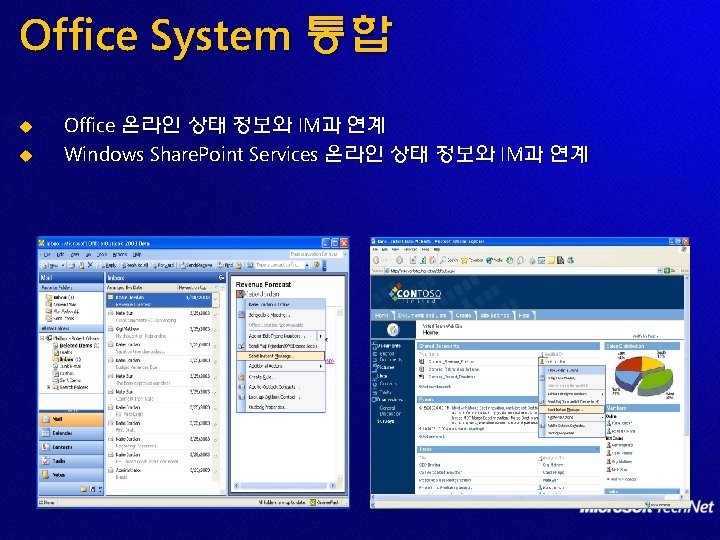
Task: Click the Pictures link in Quick Launch
Action: pyautogui.click(x=387, y=367)
